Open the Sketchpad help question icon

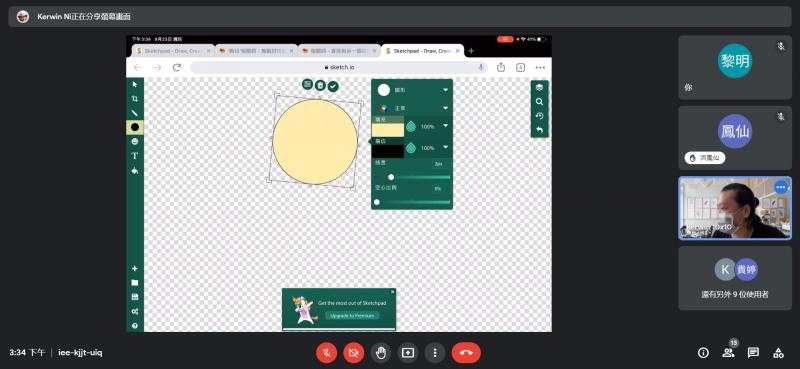[x=135, y=326]
